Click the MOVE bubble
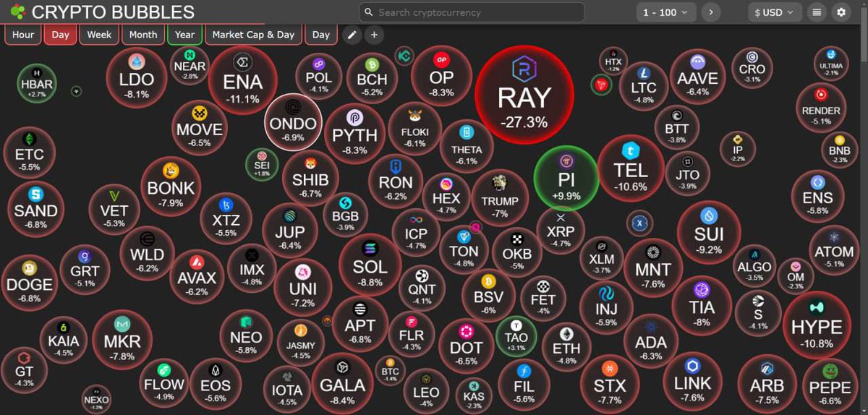This screenshot has width=868, height=415. coord(200,128)
